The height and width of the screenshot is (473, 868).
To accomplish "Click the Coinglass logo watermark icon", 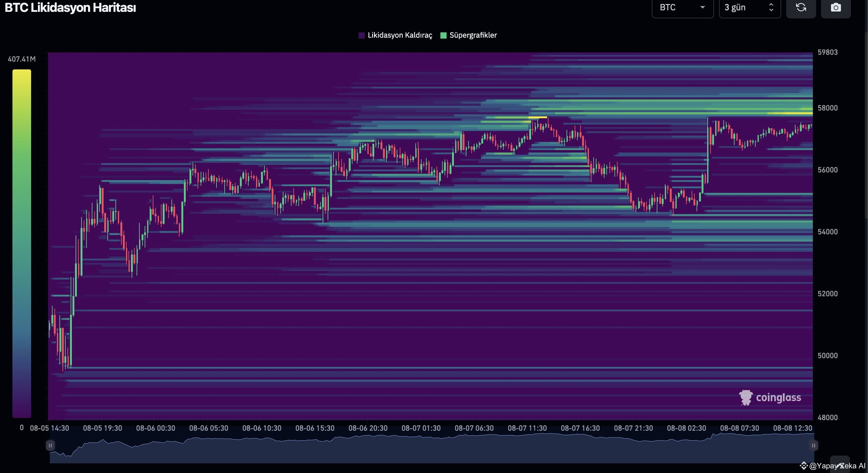I will point(747,397).
